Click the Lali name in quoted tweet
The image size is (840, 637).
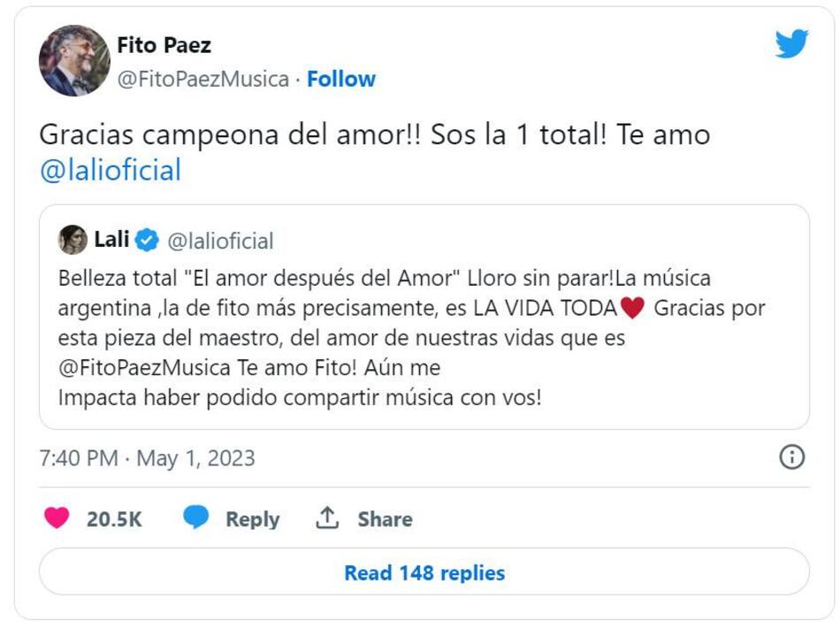[x=111, y=240]
